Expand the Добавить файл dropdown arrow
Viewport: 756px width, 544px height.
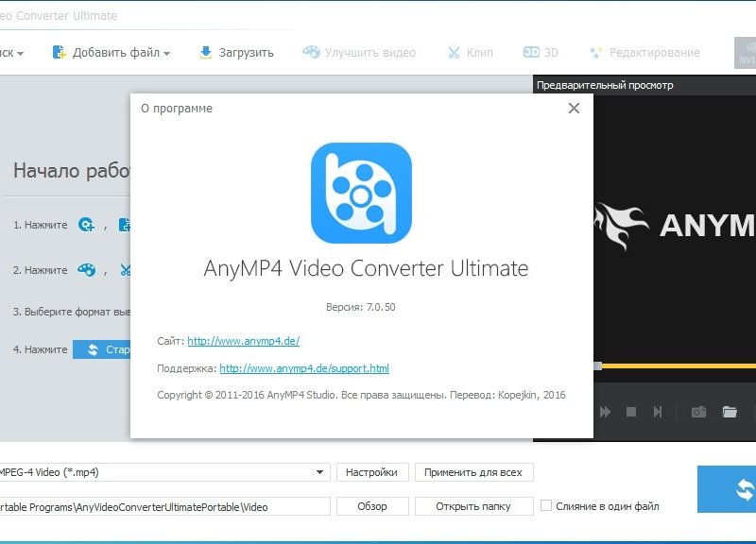167,53
